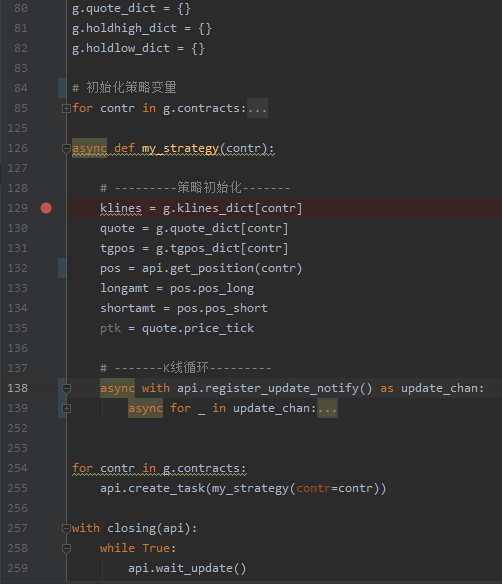Image resolution: width=502 pixels, height=584 pixels.
Task: Click the change marker beside line 84
Action: [x=62, y=88]
